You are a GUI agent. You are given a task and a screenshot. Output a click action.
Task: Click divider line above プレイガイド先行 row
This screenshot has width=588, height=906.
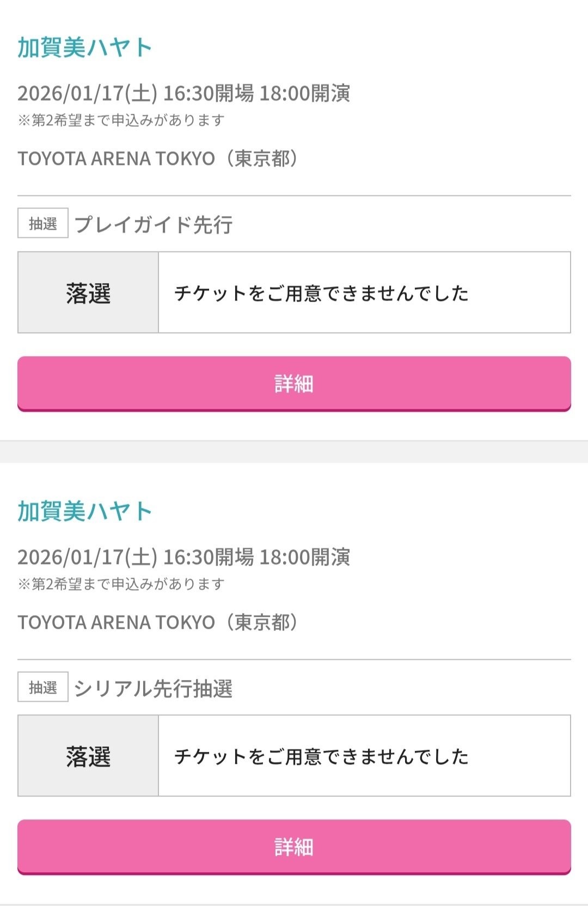[294, 195]
